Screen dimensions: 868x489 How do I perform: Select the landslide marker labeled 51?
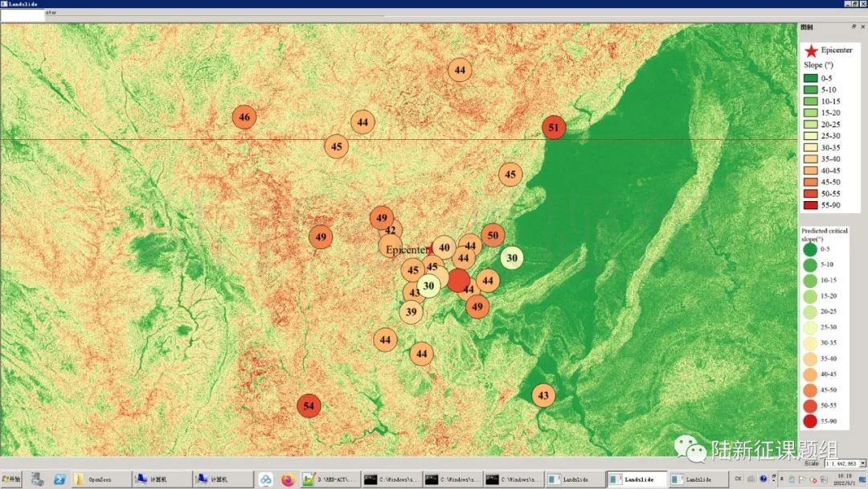553,127
